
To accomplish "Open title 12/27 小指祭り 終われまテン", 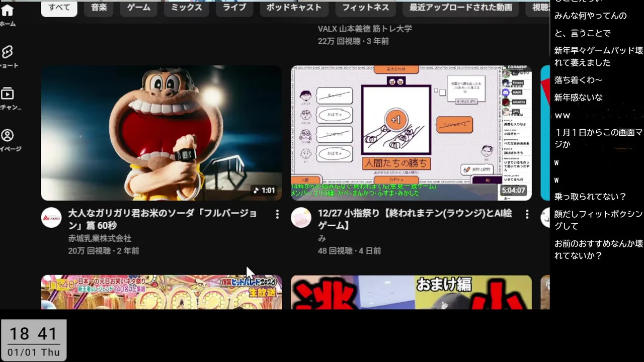I will pos(415,220).
